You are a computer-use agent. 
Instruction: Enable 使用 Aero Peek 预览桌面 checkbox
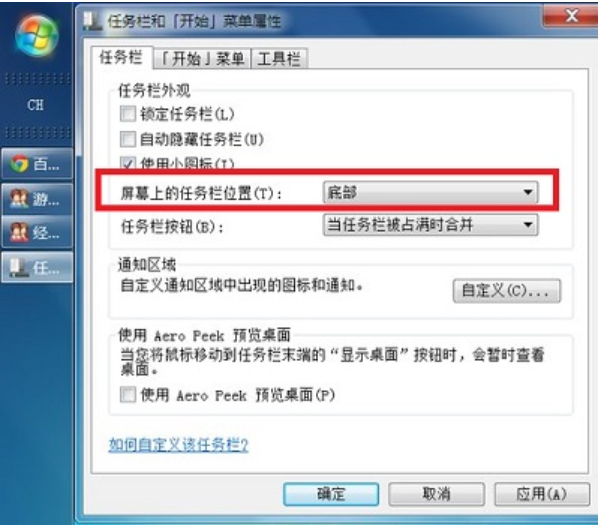pos(128,395)
